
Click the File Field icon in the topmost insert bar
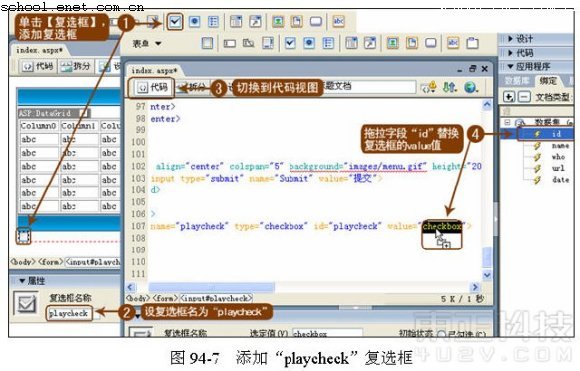[297, 22]
